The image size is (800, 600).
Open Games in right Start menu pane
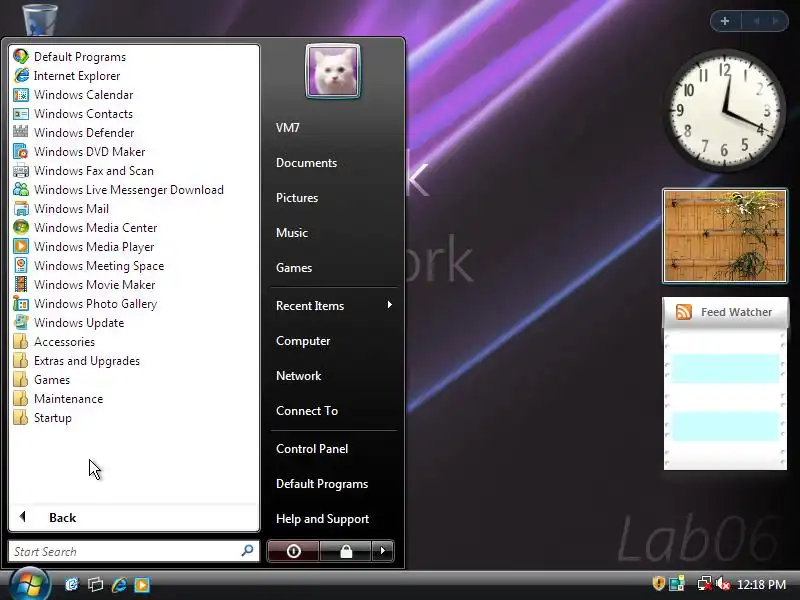pyautogui.click(x=294, y=268)
